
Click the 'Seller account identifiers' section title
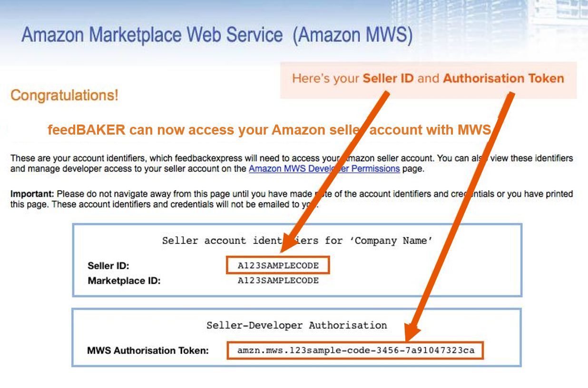click(297, 241)
